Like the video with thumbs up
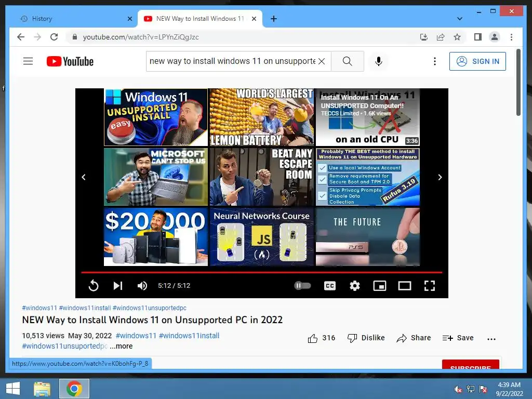 pyautogui.click(x=321, y=338)
